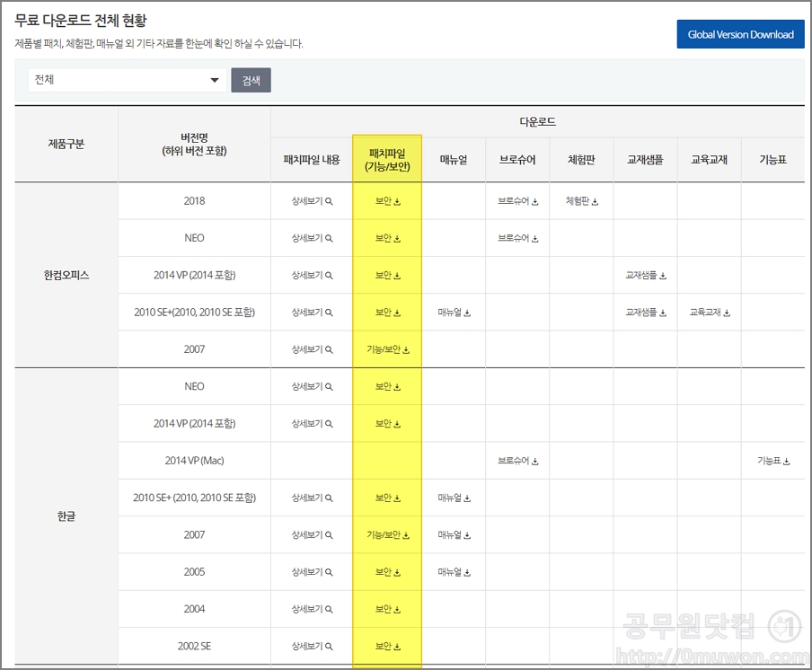The image size is (812, 670).
Task: View 상세보기 details for 한컴오피스 2014 VP
Action: click(x=312, y=276)
